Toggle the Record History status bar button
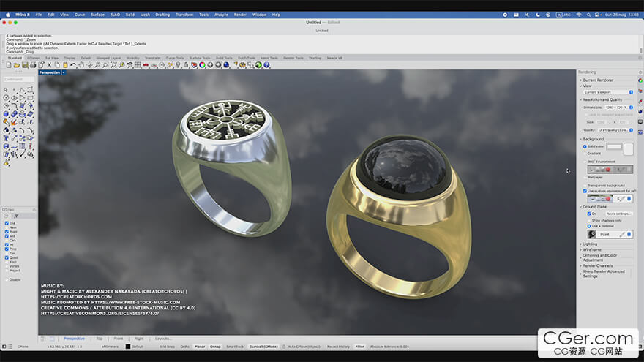This screenshot has width=644, height=362. (x=338, y=347)
